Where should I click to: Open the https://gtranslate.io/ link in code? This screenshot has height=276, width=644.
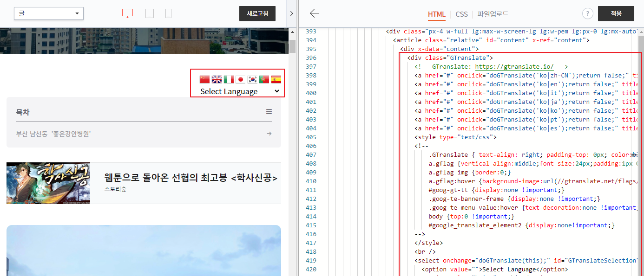(514, 67)
